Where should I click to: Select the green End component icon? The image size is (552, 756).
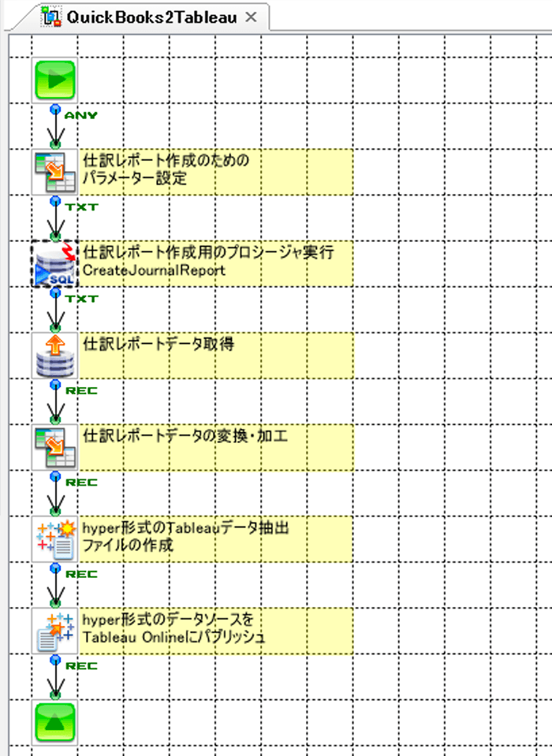(x=55, y=723)
